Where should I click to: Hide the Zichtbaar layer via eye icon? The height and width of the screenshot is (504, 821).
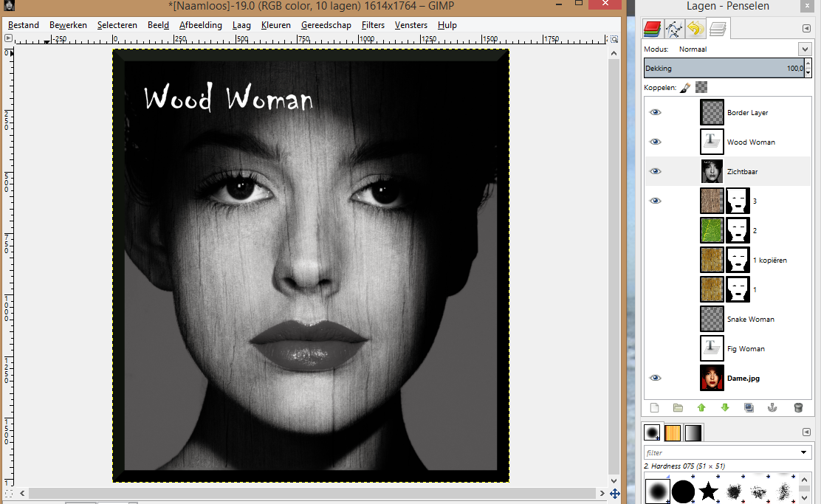(655, 171)
